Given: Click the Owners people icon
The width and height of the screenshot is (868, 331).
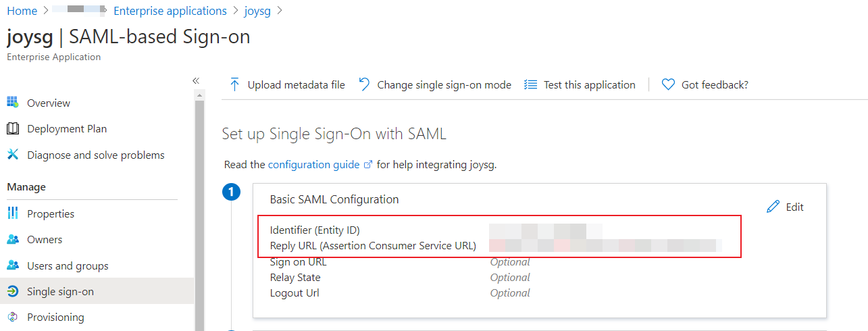Looking at the screenshot, I should click(12, 240).
